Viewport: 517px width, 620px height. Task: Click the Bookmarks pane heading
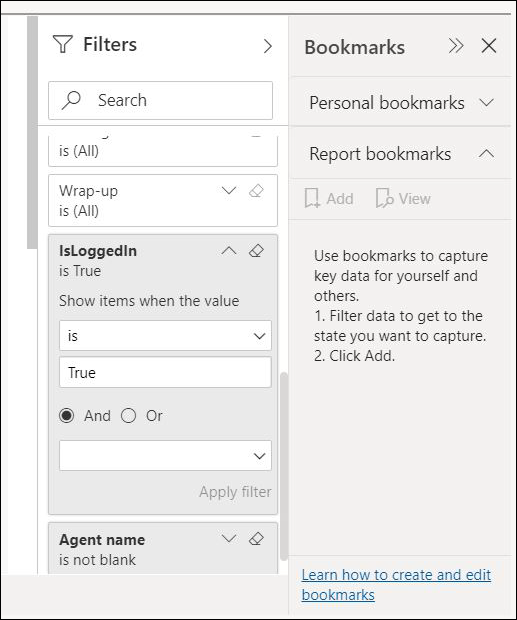coord(355,47)
